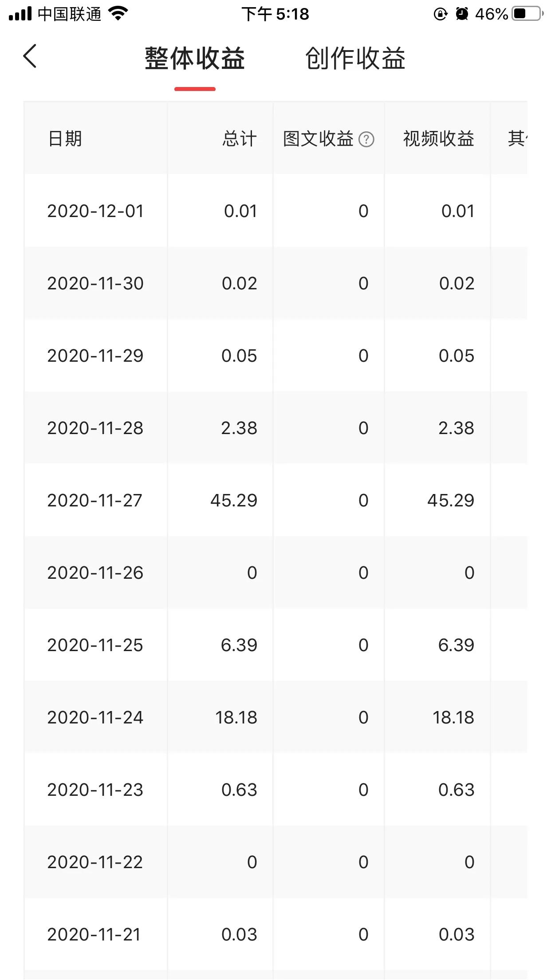551x980 pixels.
Task: Tap the Wi-Fi icon in status bar
Action: pyautogui.click(x=118, y=14)
